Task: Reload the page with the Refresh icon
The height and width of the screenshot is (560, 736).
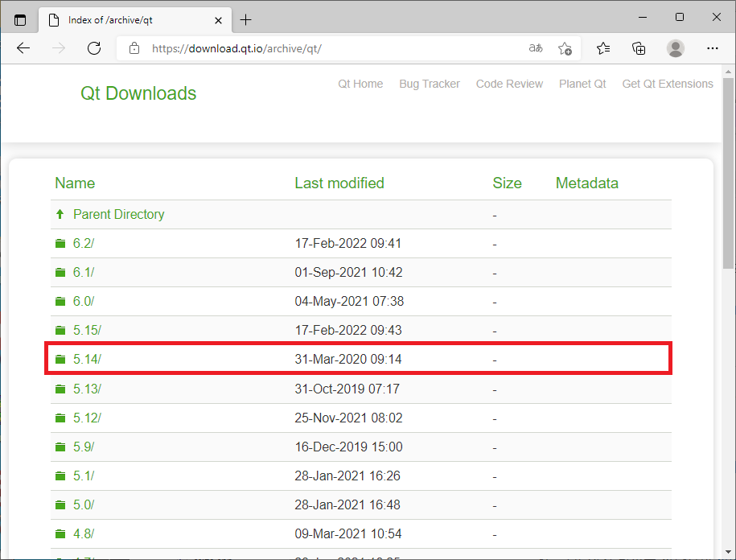Action: click(94, 48)
